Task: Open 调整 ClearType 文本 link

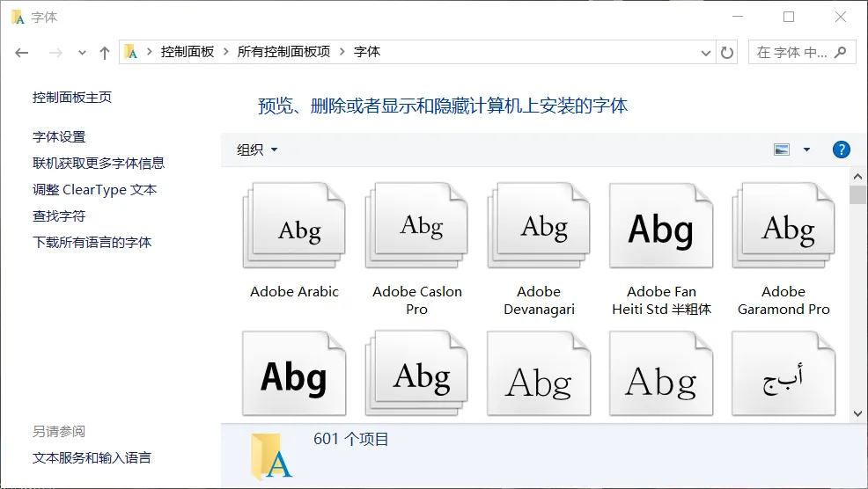Action: 94,190
